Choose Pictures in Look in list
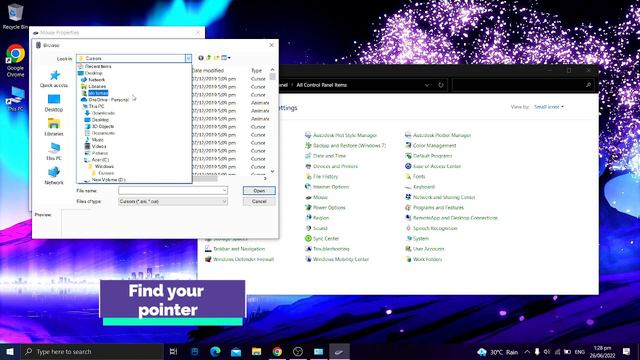Viewport: 640px width, 360px height. (x=100, y=153)
